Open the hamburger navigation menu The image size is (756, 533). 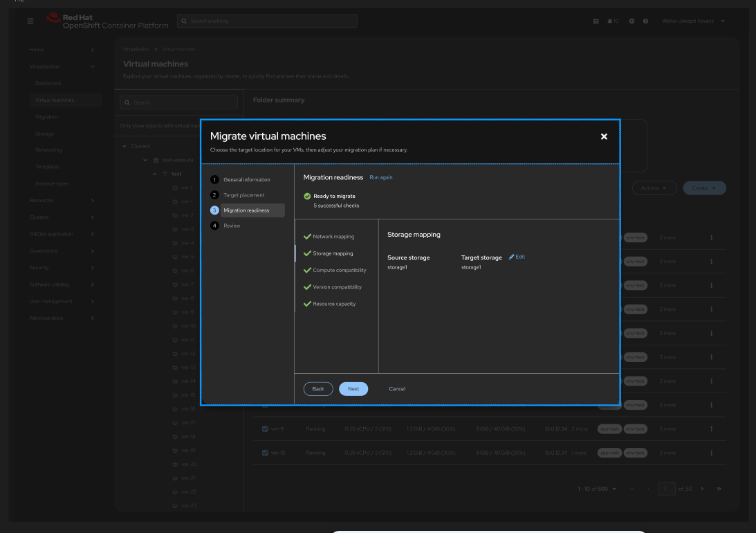(30, 21)
